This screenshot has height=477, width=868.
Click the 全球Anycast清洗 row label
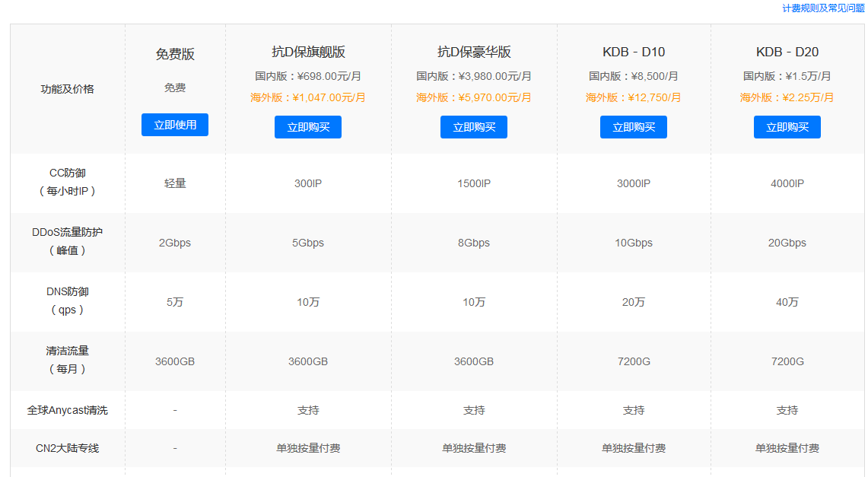[68, 410]
